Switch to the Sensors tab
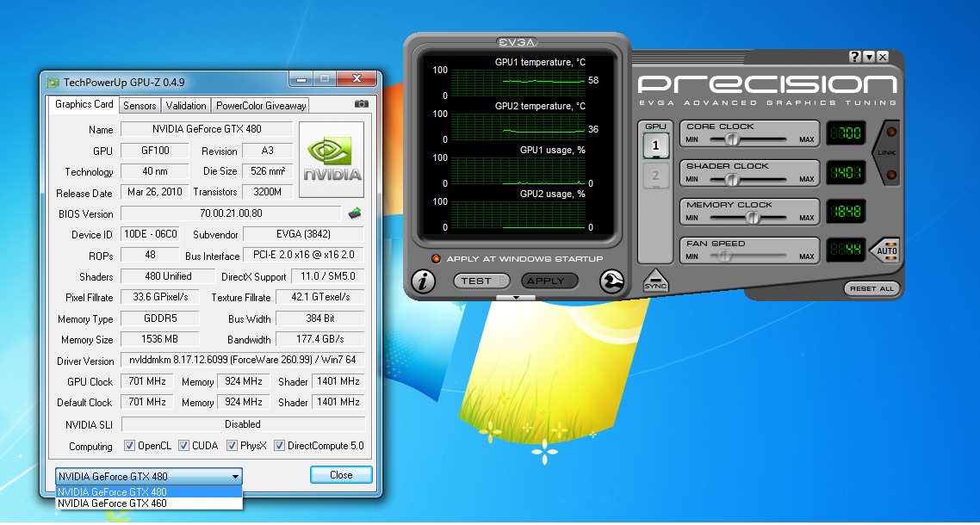 click(x=140, y=106)
